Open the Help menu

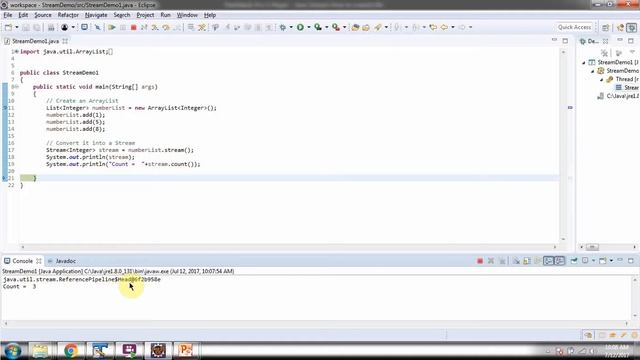point(210,15)
